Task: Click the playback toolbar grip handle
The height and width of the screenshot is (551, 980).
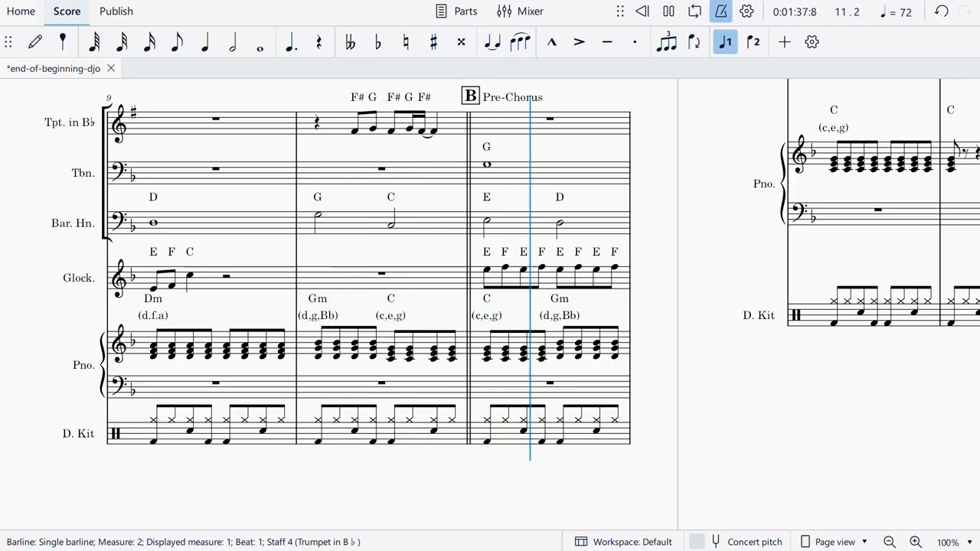Action: click(620, 11)
